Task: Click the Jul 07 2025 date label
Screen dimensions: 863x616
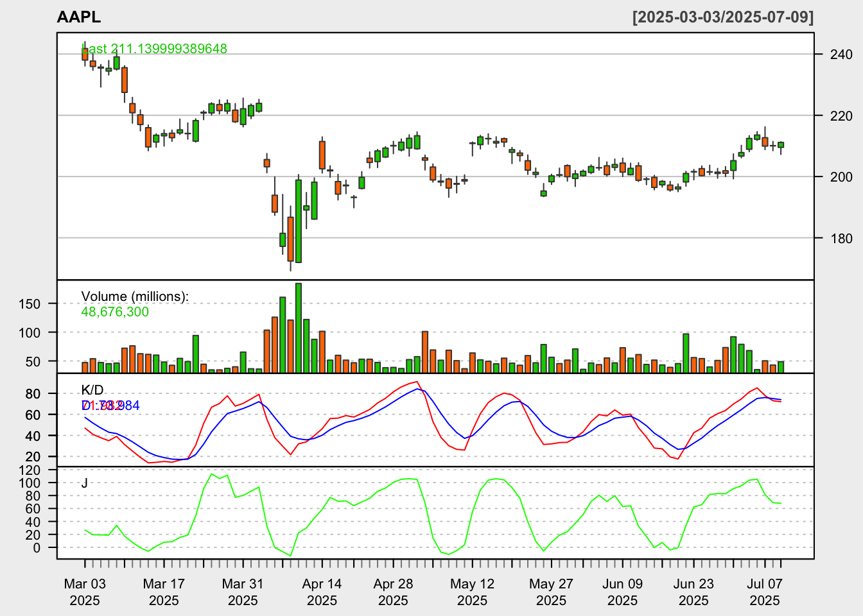Action: coord(765,592)
